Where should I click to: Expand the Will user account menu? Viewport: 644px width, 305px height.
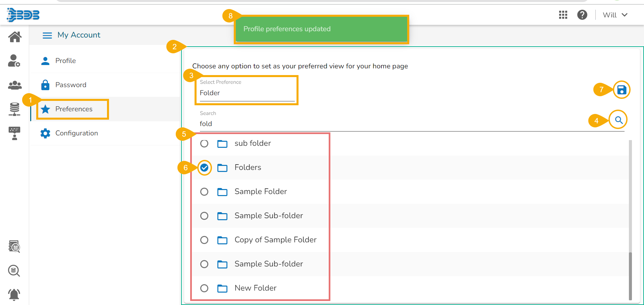[x=615, y=15]
